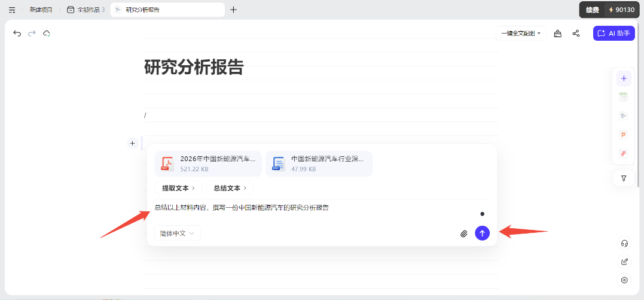
Task: Click the filter funnel icon on right sidebar
Action: (x=624, y=178)
